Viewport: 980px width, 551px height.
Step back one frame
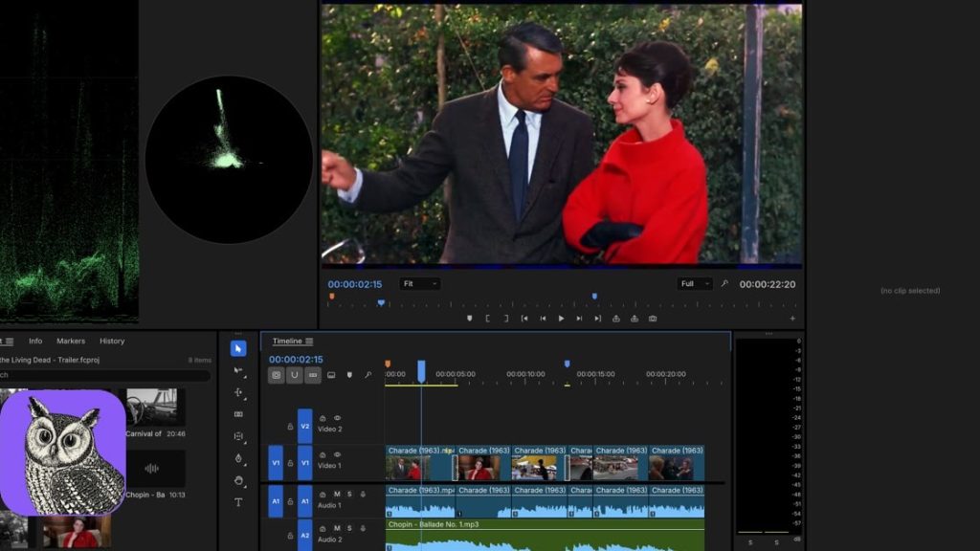543,319
